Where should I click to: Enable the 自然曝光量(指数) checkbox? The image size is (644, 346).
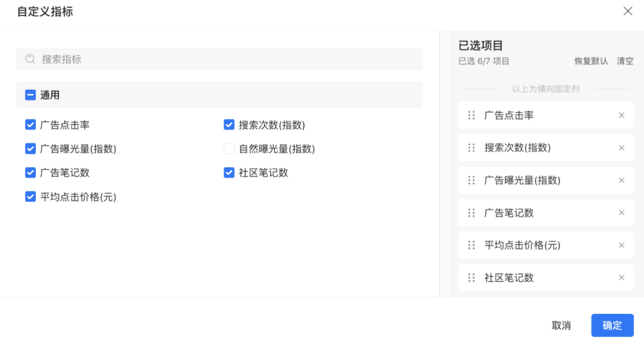click(229, 148)
